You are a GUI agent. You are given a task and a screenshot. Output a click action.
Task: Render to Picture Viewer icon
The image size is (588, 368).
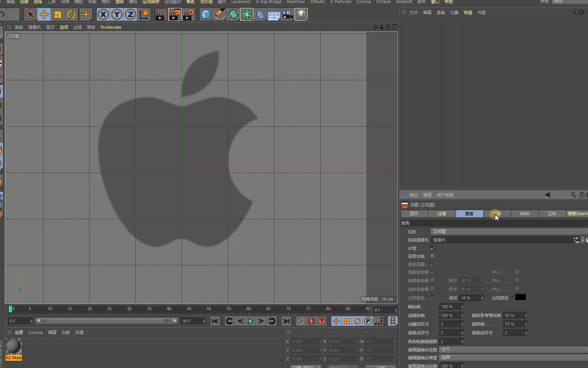175,15
